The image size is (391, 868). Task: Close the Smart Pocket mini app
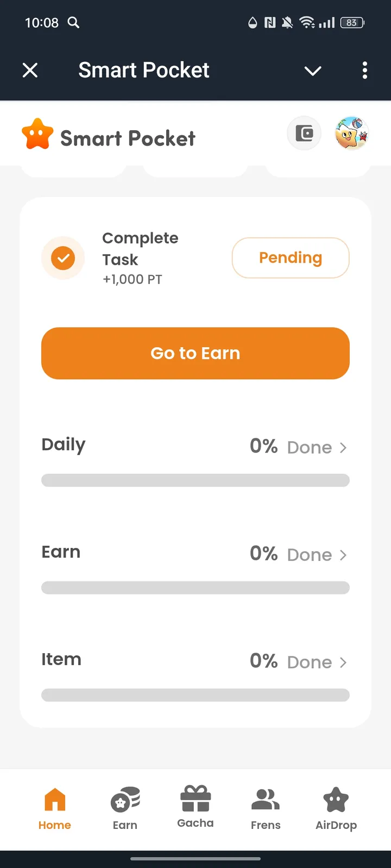30,70
